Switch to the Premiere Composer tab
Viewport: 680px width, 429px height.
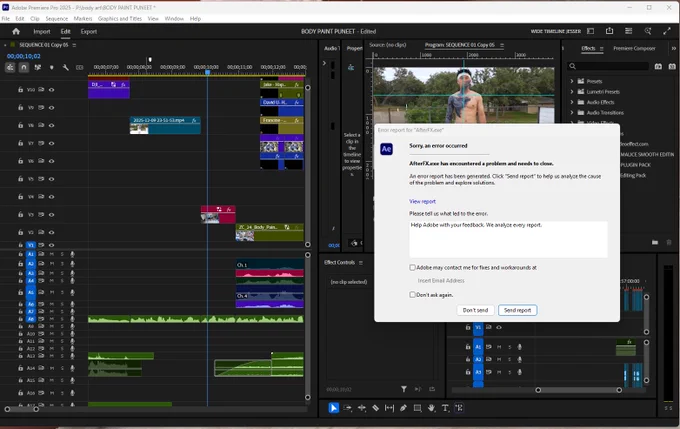pos(634,48)
